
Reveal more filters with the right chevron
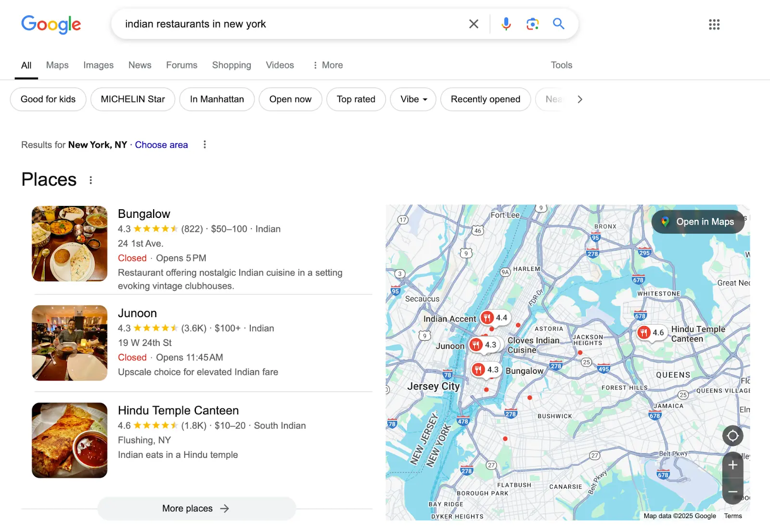coord(580,99)
